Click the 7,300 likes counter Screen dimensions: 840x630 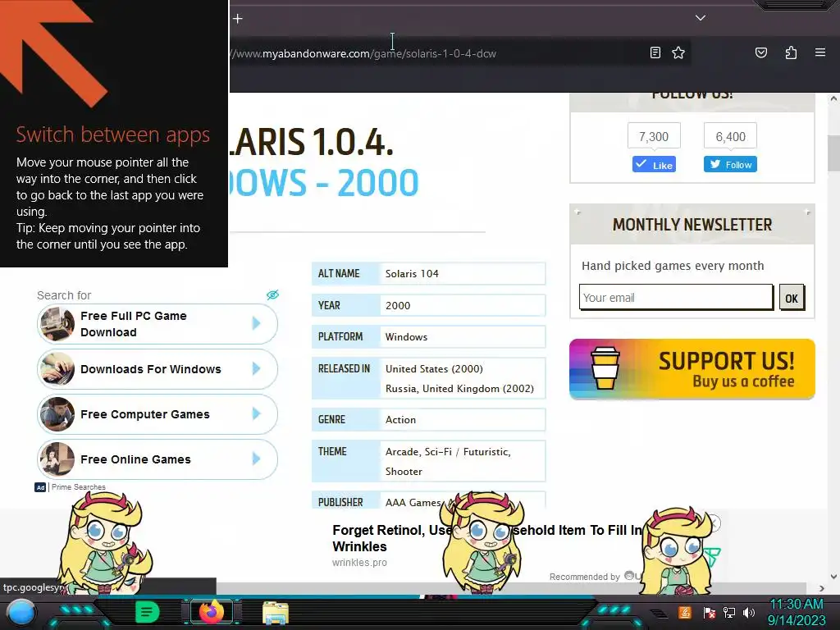654,136
